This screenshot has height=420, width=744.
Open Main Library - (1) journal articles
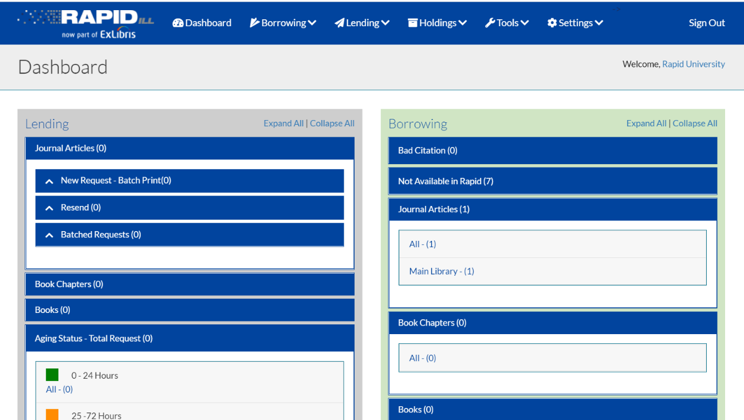coord(441,271)
